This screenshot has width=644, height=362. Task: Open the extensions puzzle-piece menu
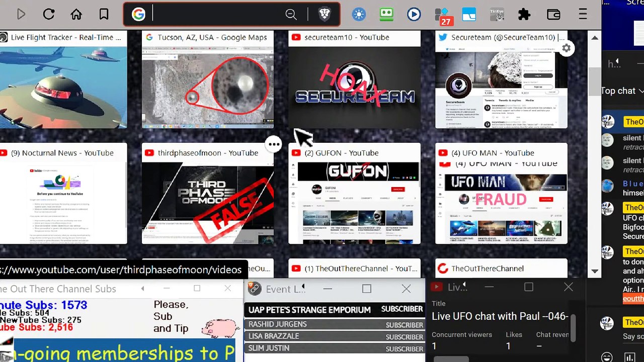524,15
